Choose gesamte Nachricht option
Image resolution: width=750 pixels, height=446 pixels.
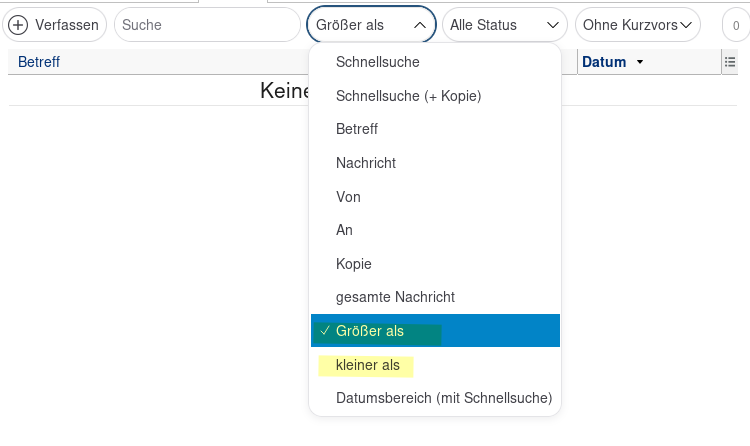pos(395,297)
